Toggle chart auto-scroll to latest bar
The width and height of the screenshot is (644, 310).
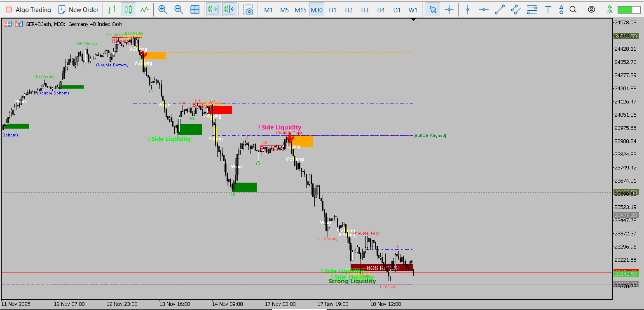(x=213, y=9)
